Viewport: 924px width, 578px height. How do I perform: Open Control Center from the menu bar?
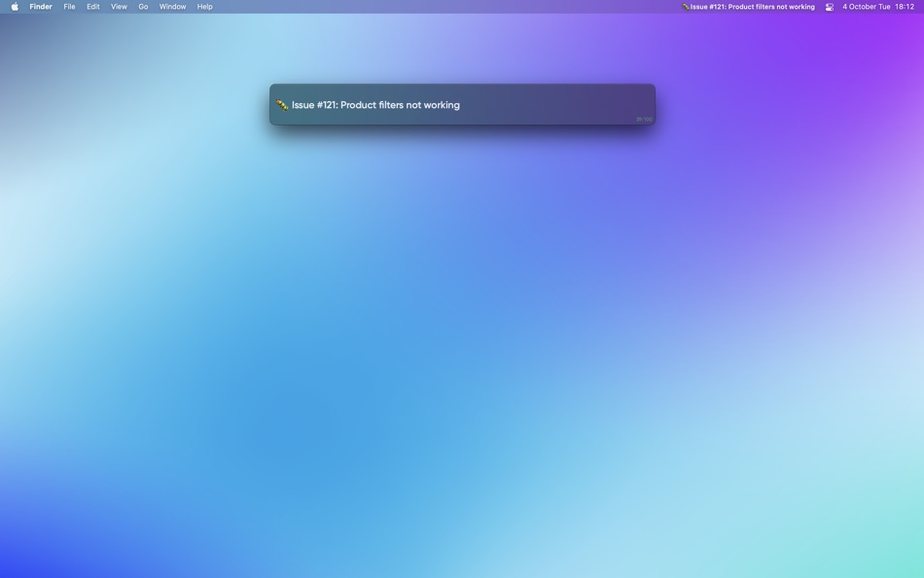(x=829, y=7)
